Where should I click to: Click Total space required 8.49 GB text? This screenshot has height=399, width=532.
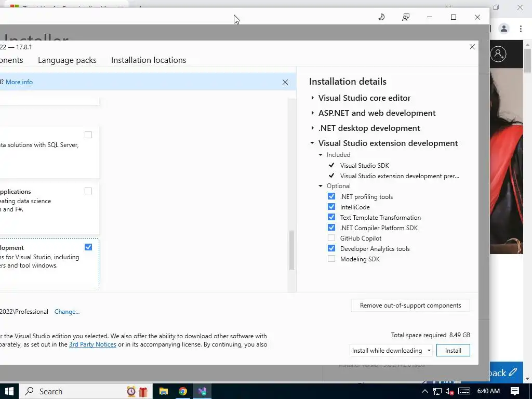pos(431,335)
